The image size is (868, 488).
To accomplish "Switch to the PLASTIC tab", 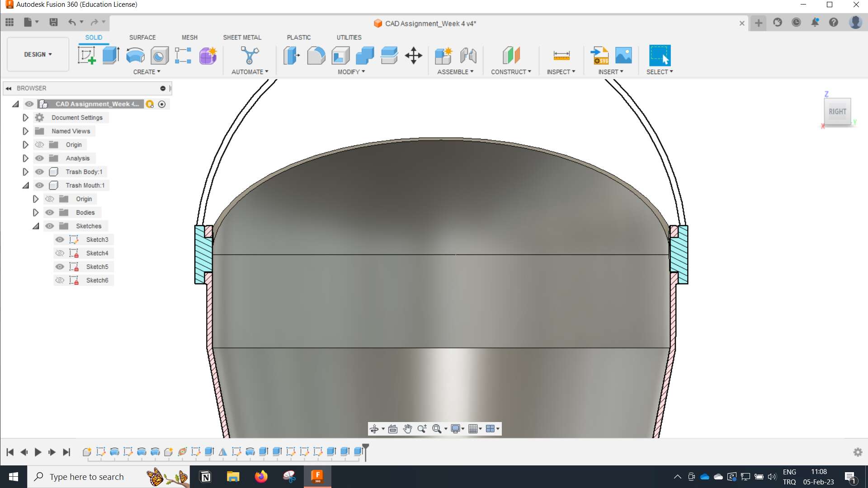I will coord(298,38).
